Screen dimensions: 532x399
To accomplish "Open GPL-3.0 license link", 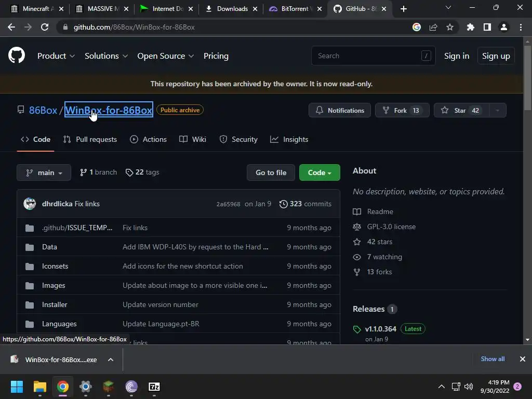I will [x=391, y=227].
